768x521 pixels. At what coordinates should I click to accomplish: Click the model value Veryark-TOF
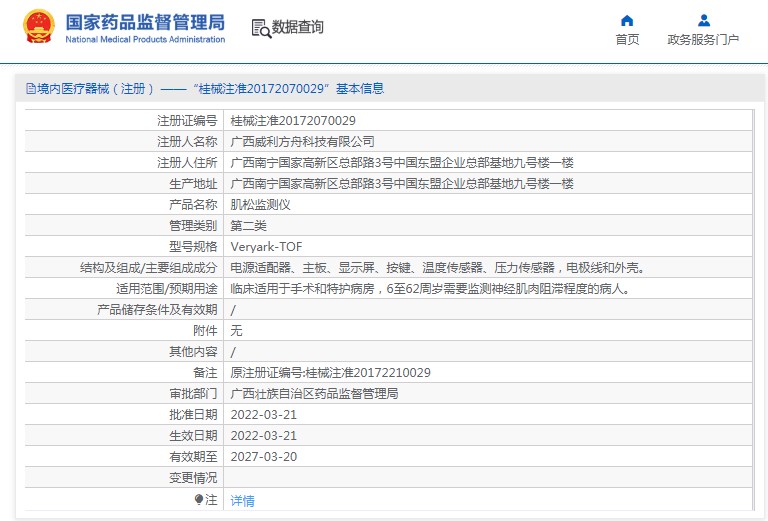click(266, 246)
